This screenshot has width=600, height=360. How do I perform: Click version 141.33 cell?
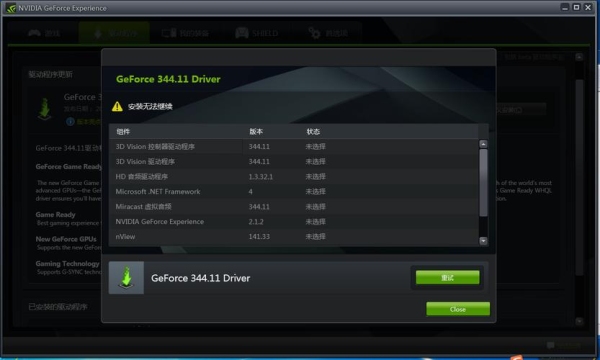(259, 236)
